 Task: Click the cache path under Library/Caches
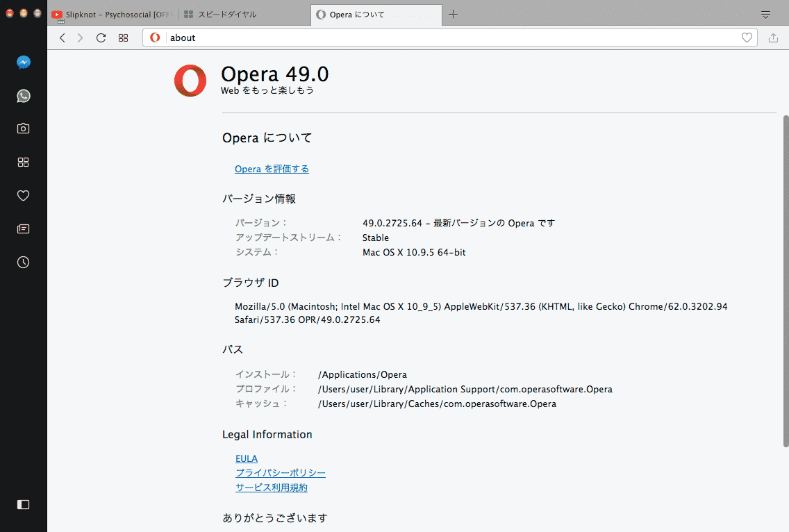tap(437, 404)
